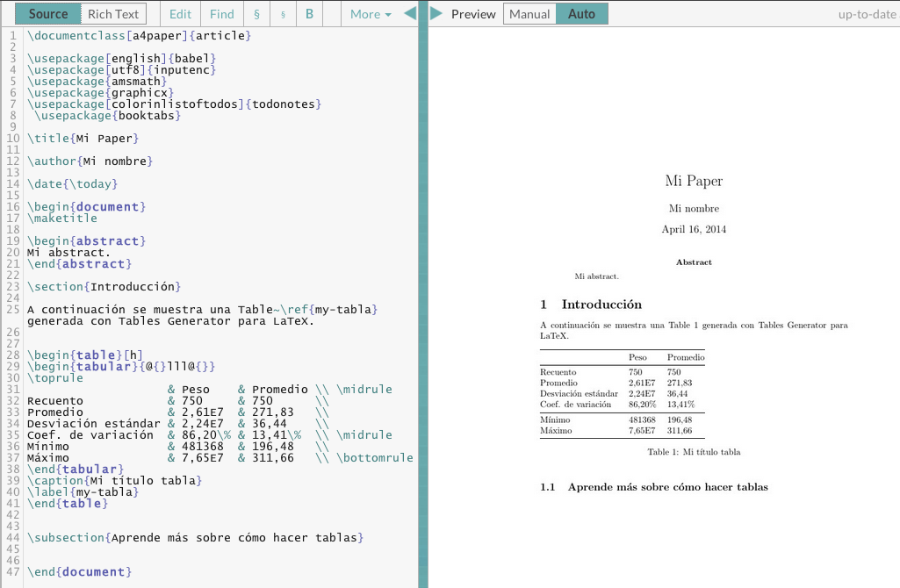Image resolution: width=900 pixels, height=588 pixels.
Task: Open the Find tool
Action: click(x=222, y=14)
